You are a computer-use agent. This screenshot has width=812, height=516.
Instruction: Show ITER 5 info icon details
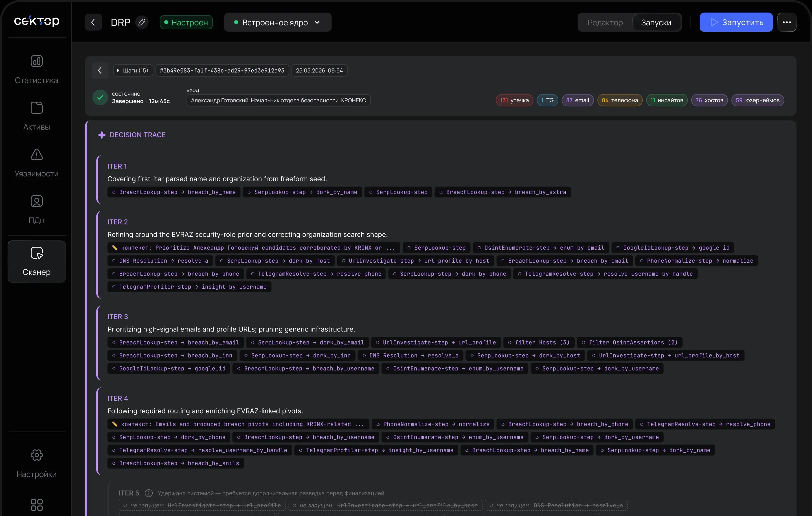click(x=148, y=493)
